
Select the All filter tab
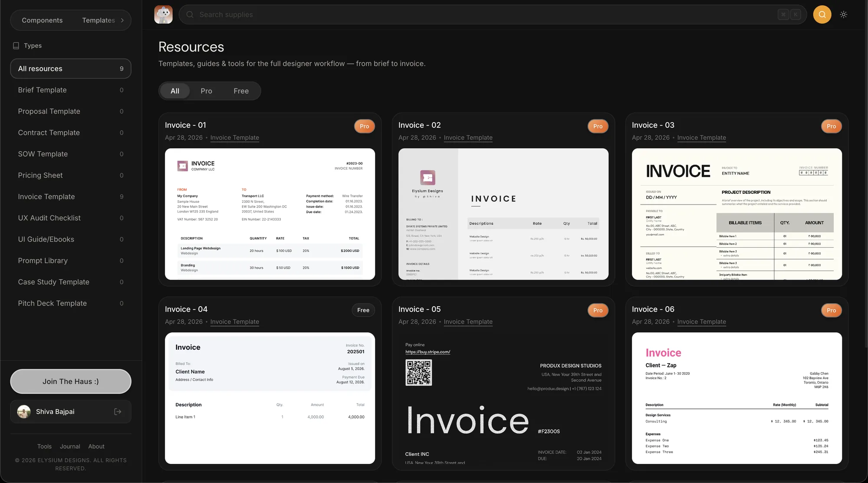pos(175,91)
